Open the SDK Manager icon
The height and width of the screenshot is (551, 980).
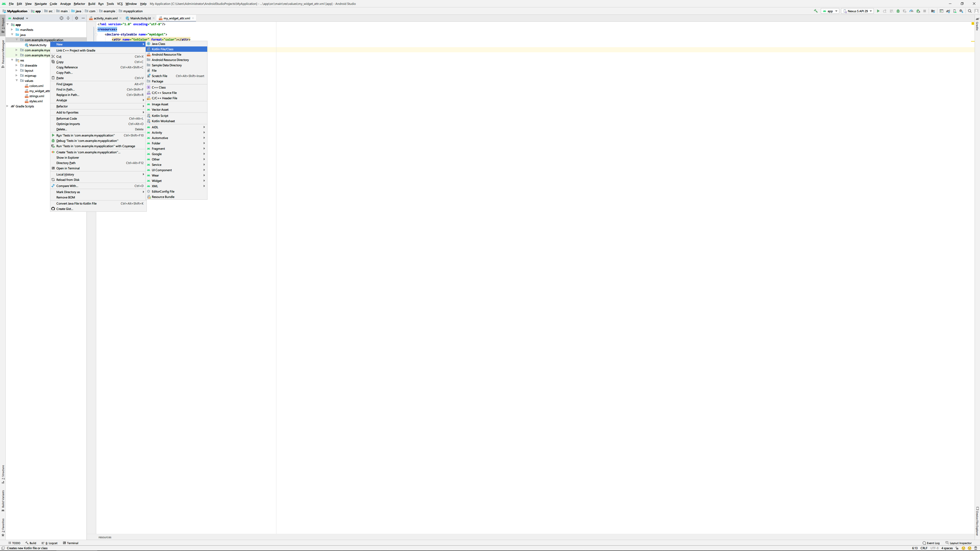click(961, 11)
